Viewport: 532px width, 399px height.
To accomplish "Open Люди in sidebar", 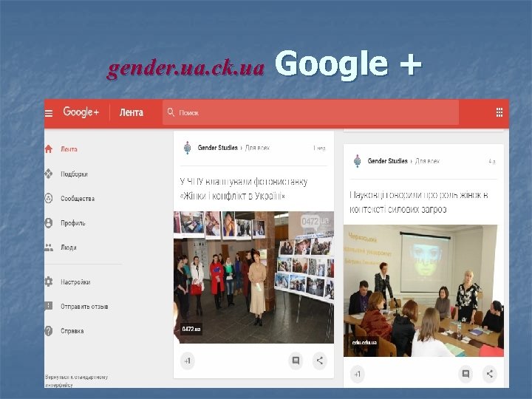I will [69, 248].
